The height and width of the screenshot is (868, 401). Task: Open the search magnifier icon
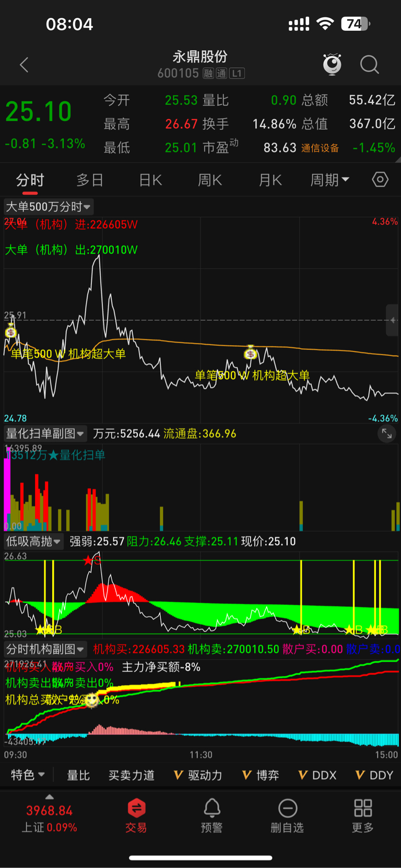(370, 65)
